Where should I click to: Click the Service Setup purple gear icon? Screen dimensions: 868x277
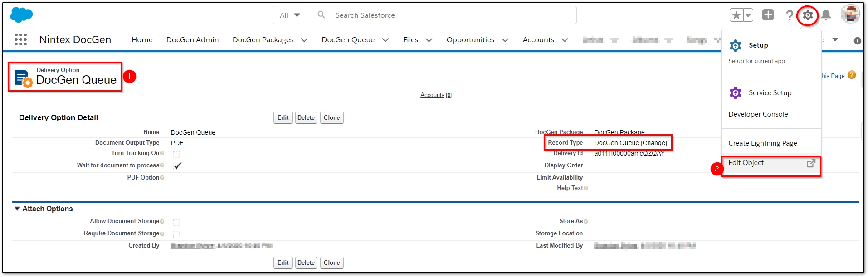(736, 93)
